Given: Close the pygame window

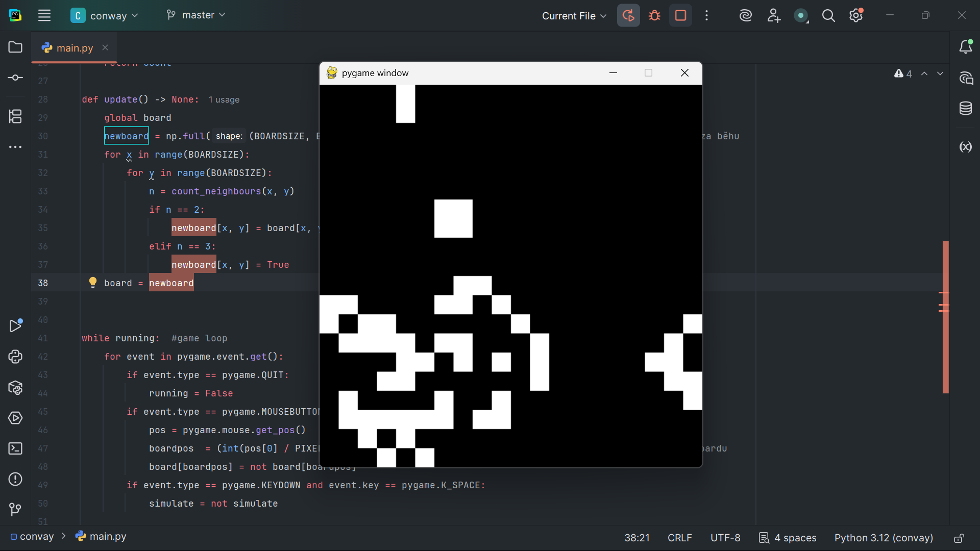Looking at the screenshot, I should [x=684, y=73].
